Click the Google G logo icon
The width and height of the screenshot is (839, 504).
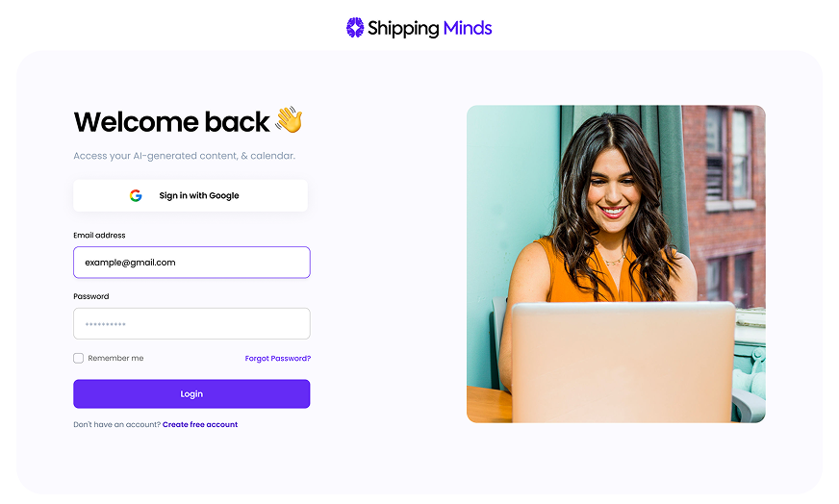point(136,196)
